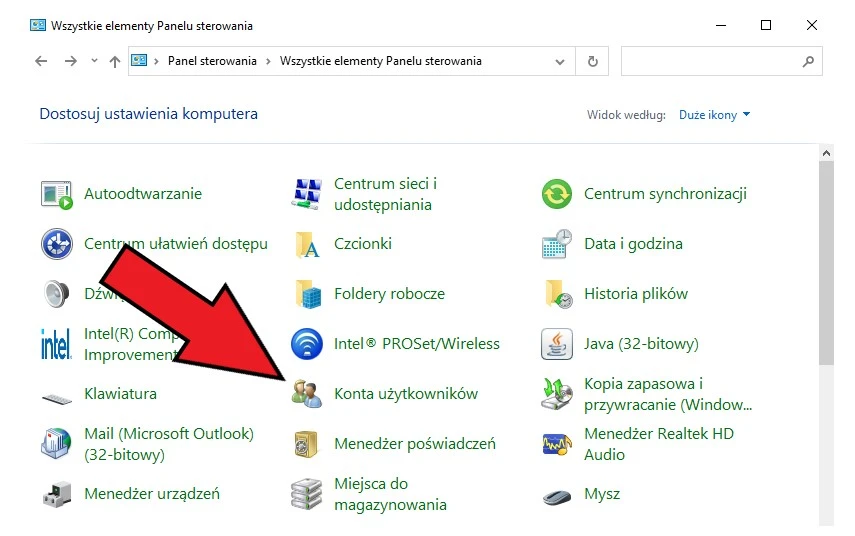This screenshot has width=855, height=536.
Task: Open the recent locations dropdown arrow
Action: click(95, 61)
